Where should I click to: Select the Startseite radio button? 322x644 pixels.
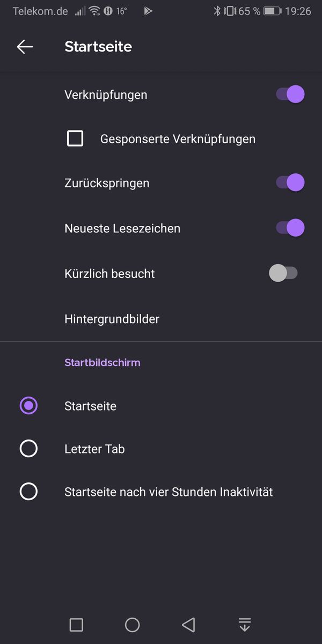point(28,406)
